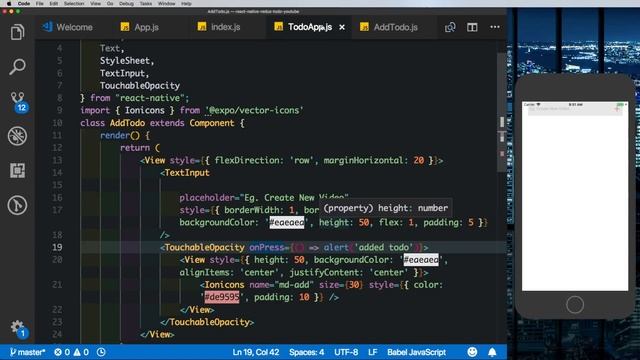Click the feedback smiley icon
The width and height of the screenshot is (640, 360).
pos(472,352)
